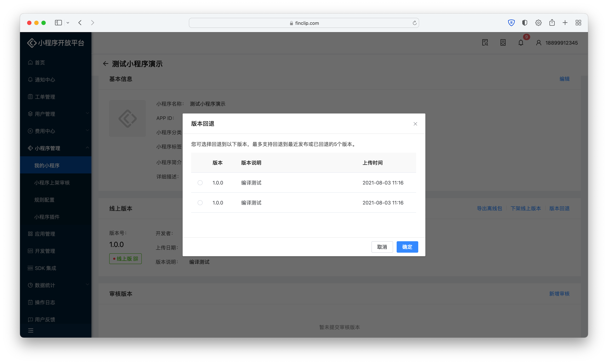Open 首页 in the sidebar
This screenshot has height=364, width=608.
click(56, 63)
